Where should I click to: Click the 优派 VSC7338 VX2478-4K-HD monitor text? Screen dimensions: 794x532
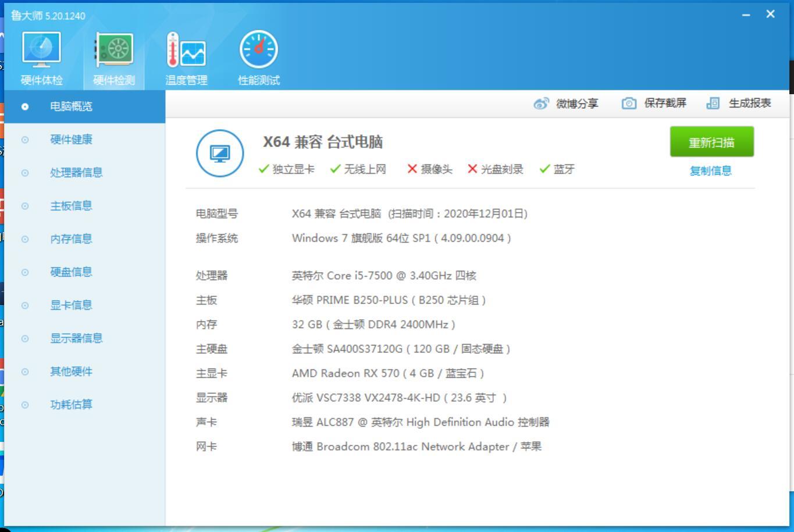point(399,398)
